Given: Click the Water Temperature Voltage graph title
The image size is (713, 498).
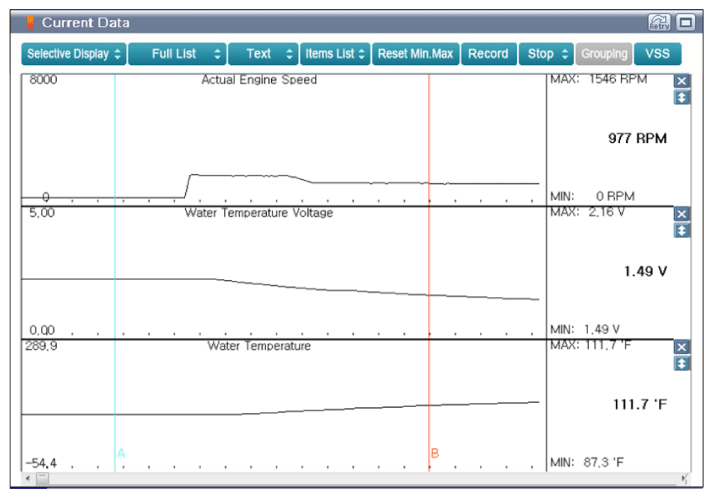Looking at the screenshot, I should [x=259, y=213].
